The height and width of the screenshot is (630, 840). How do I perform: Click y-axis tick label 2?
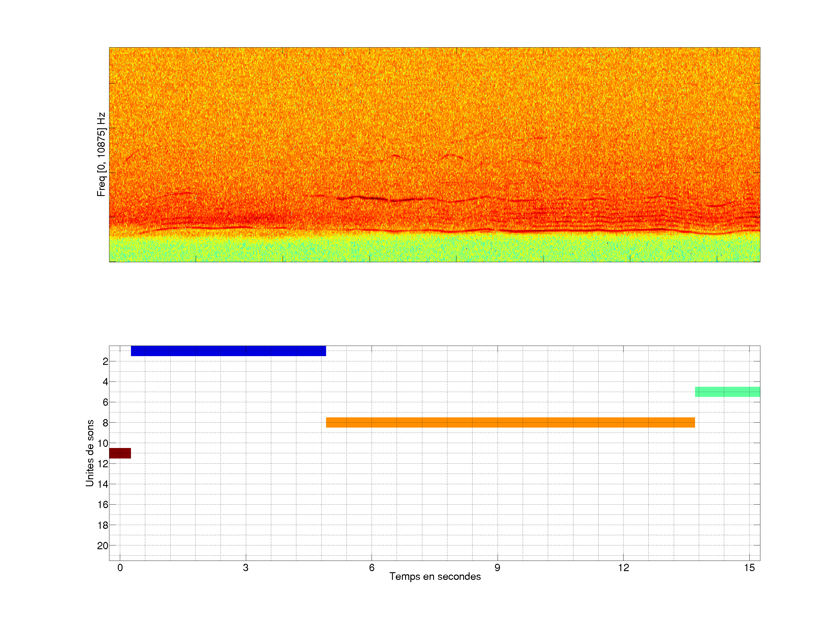coord(105,361)
